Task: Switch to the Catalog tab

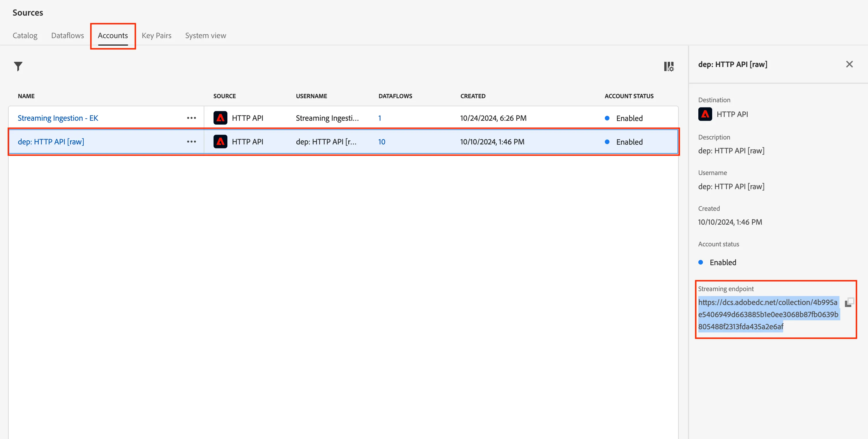Action: (x=25, y=36)
